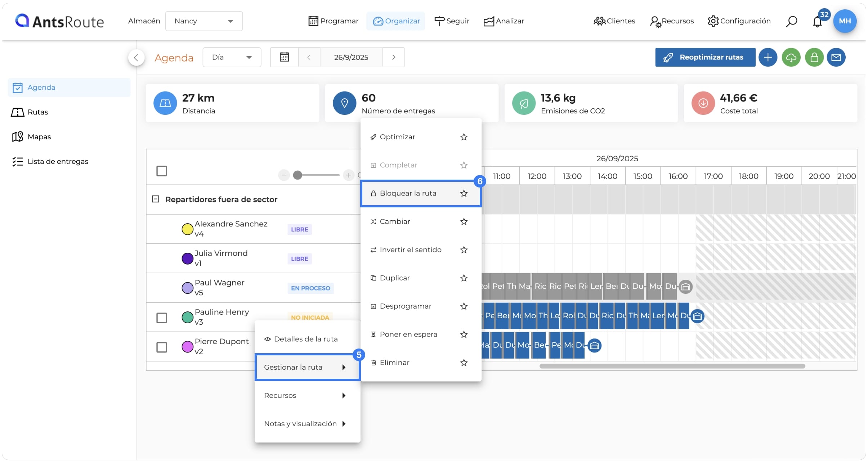Viewport: 868px width, 463px height.
Task: Click the zoom-in plus icon
Action: coord(348,175)
